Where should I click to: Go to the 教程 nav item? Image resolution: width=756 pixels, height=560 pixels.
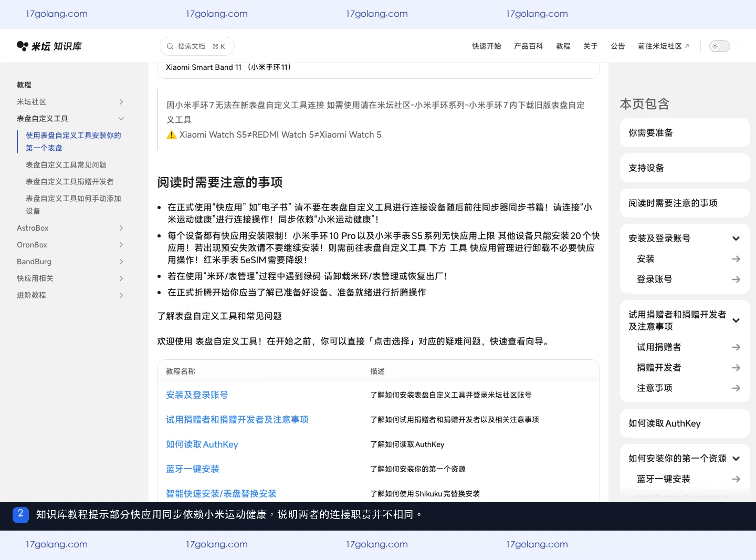(563, 46)
